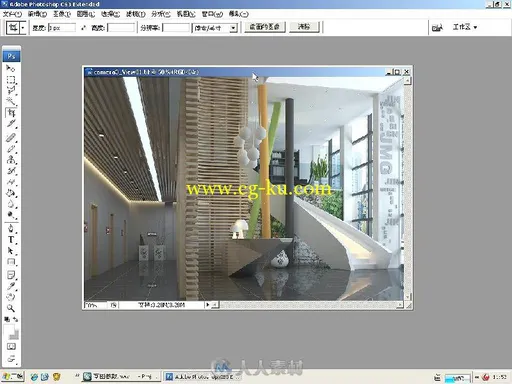Launch Internet Explorer from quick launch

(34, 377)
